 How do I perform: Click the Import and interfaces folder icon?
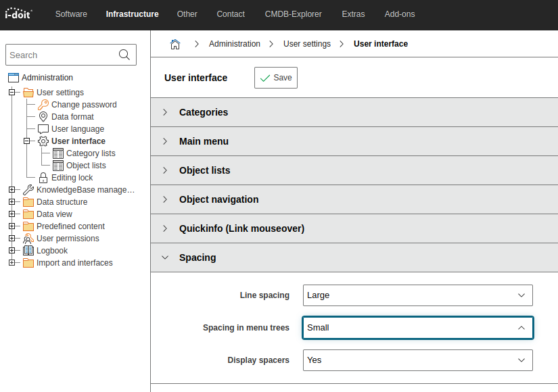28,263
